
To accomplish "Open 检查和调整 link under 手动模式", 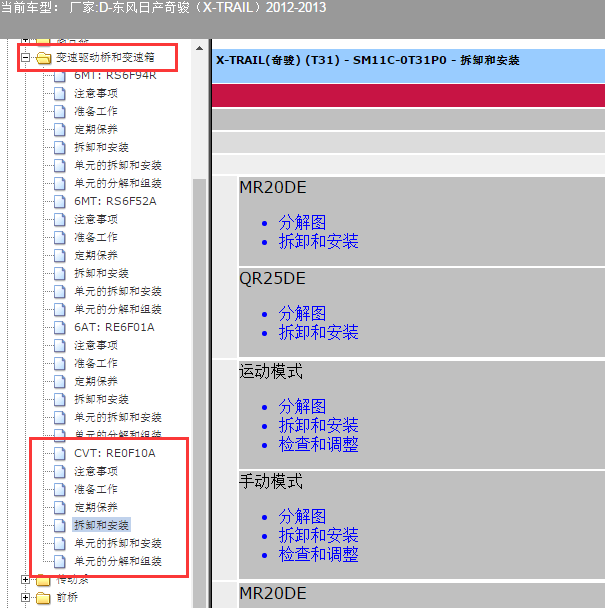I will pyautogui.click(x=318, y=554).
